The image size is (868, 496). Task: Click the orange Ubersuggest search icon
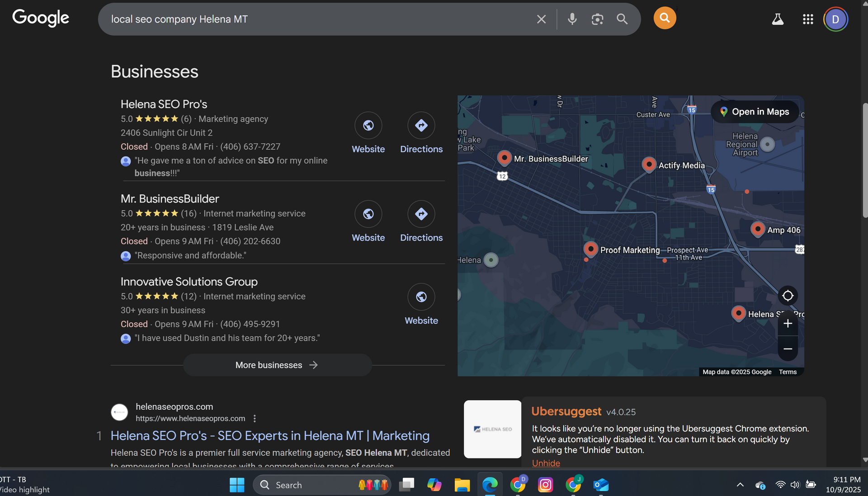pos(665,18)
